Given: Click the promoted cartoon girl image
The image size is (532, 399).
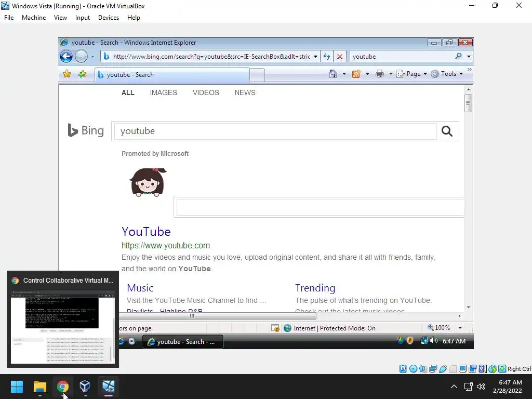Looking at the screenshot, I should [148, 182].
